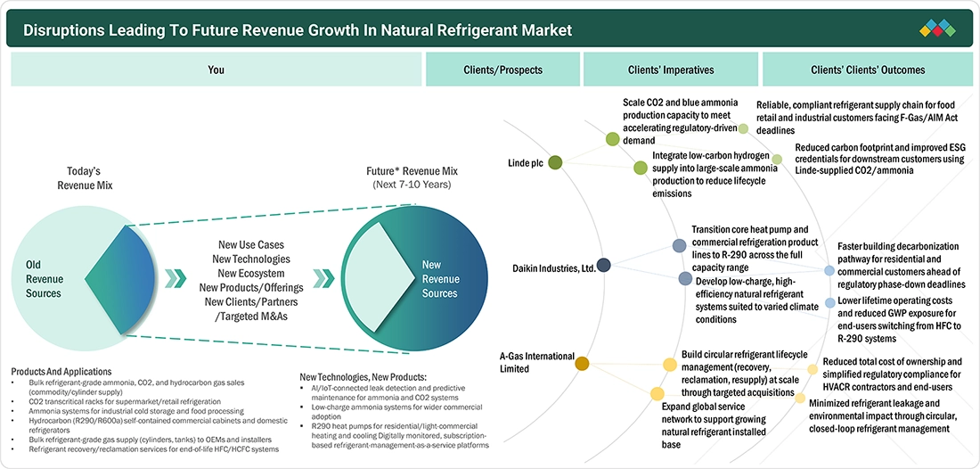The image size is (980, 469).
Task: Click the blue-grey dot for Transition core heat pump
Action: pyautogui.click(x=680, y=246)
